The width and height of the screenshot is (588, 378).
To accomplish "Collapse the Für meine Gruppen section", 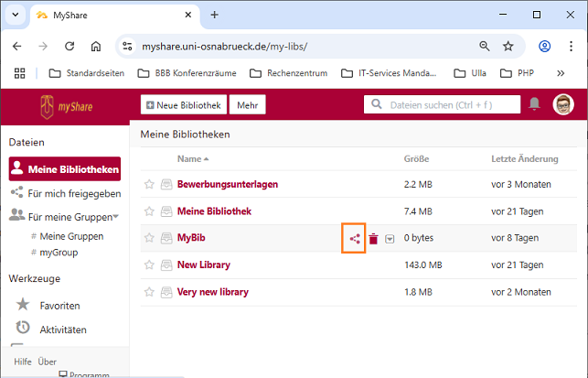I will [x=116, y=217].
